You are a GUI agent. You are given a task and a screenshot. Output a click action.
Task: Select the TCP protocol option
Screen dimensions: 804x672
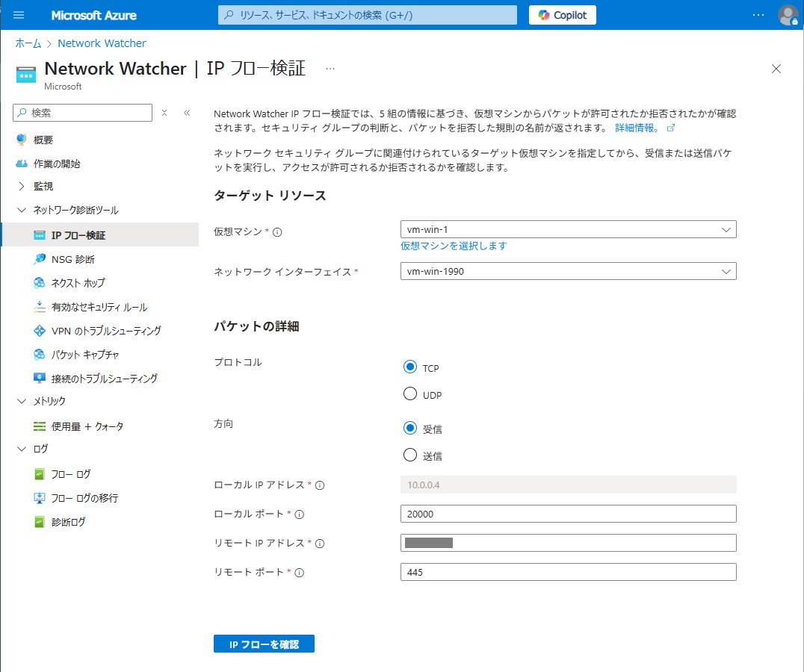[410, 367]
